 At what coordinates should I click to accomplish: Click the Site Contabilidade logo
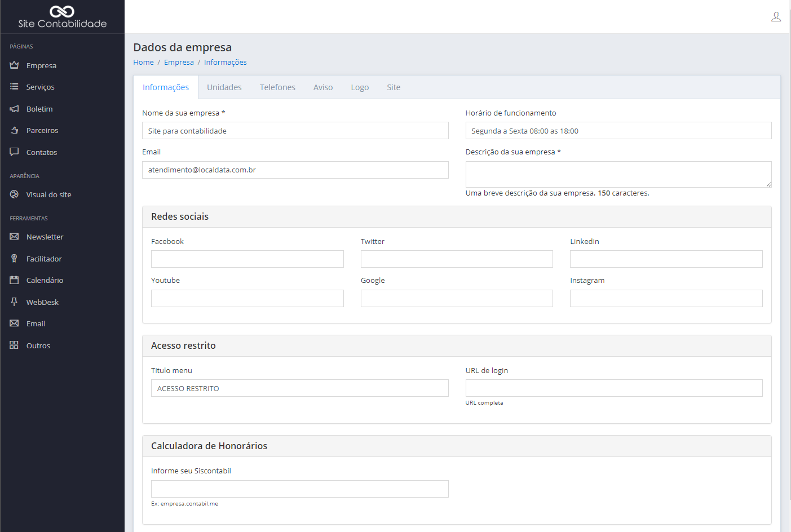62,17
